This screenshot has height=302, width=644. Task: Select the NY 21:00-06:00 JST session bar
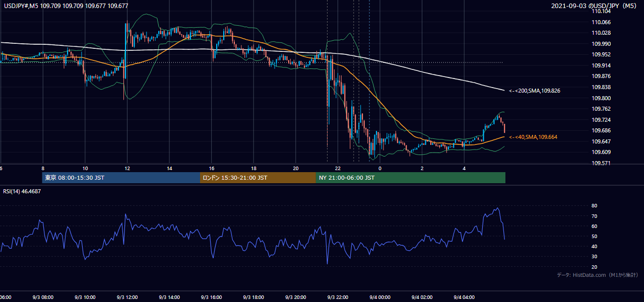411,178
